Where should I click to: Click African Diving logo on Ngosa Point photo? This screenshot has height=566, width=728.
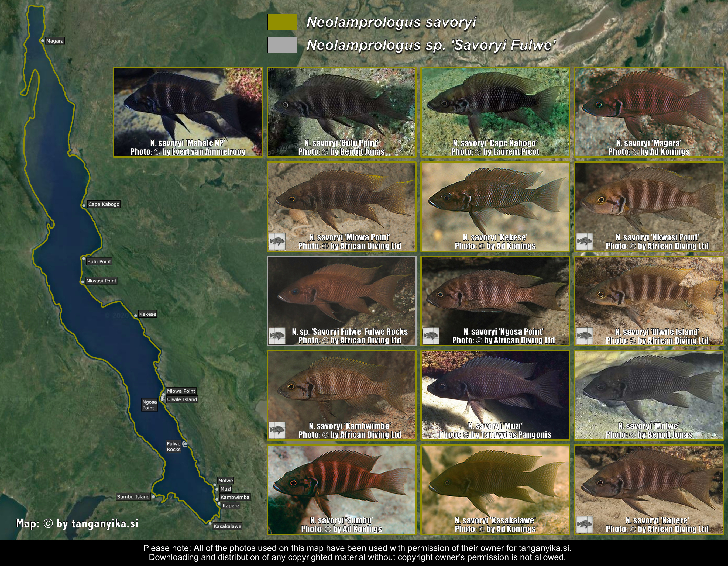pos(431,336)
